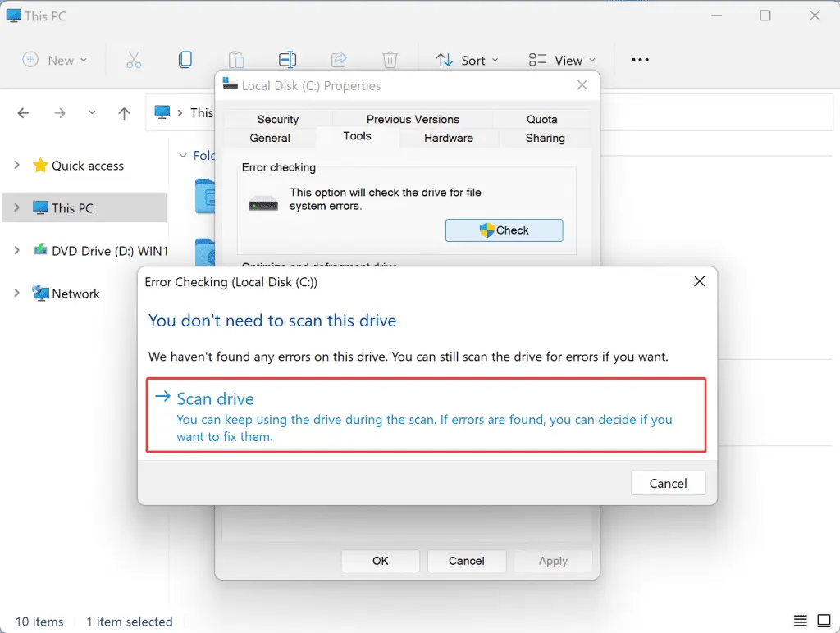Screen dimensions: 840x633
Task: Expand the DVD Drive tree node
Action: (16, 249)
